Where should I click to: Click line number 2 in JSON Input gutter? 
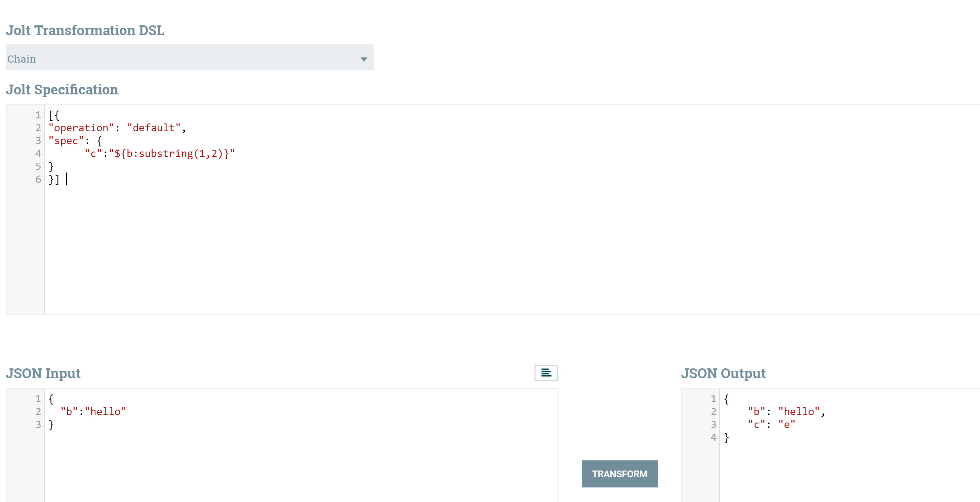[x=38, y=411]
